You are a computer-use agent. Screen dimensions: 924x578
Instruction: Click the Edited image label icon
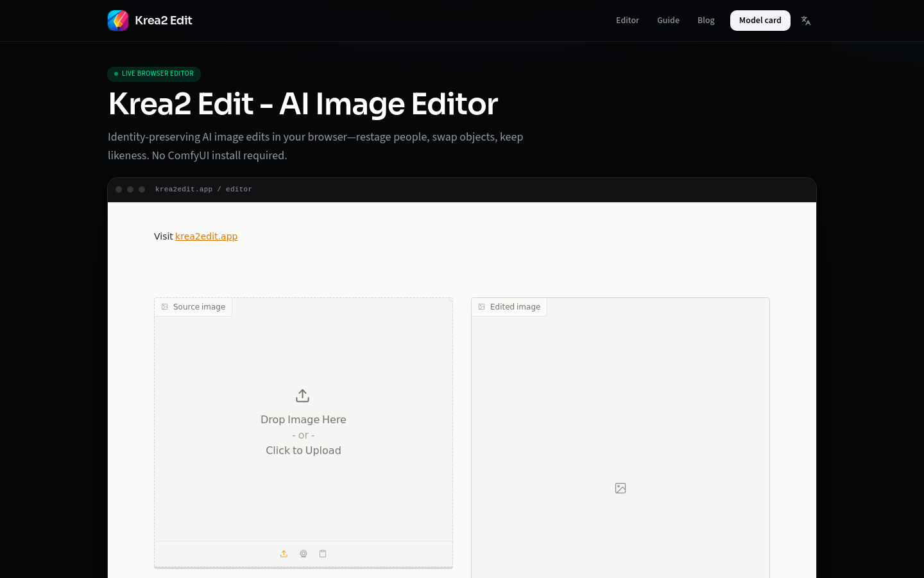tap(482, 307)
